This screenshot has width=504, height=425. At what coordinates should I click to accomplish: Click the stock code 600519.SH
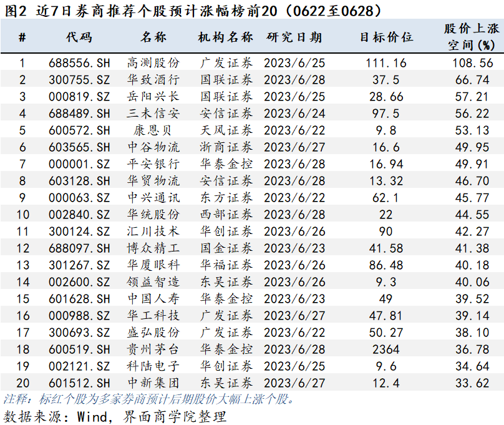pos(79,349)
